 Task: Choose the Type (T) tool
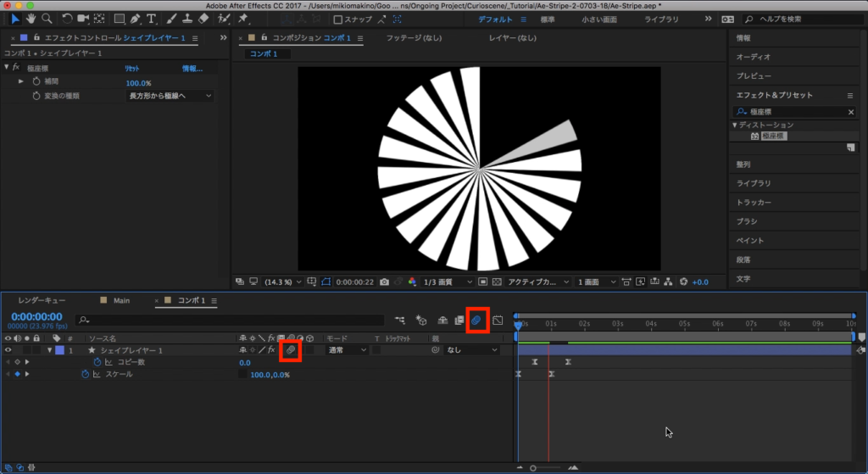(x=151, y=19)
